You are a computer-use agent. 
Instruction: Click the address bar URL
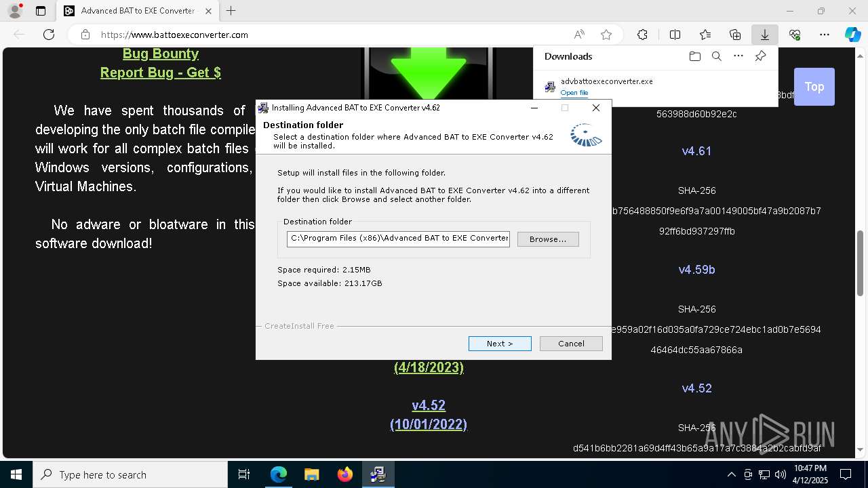click(174, 35)
